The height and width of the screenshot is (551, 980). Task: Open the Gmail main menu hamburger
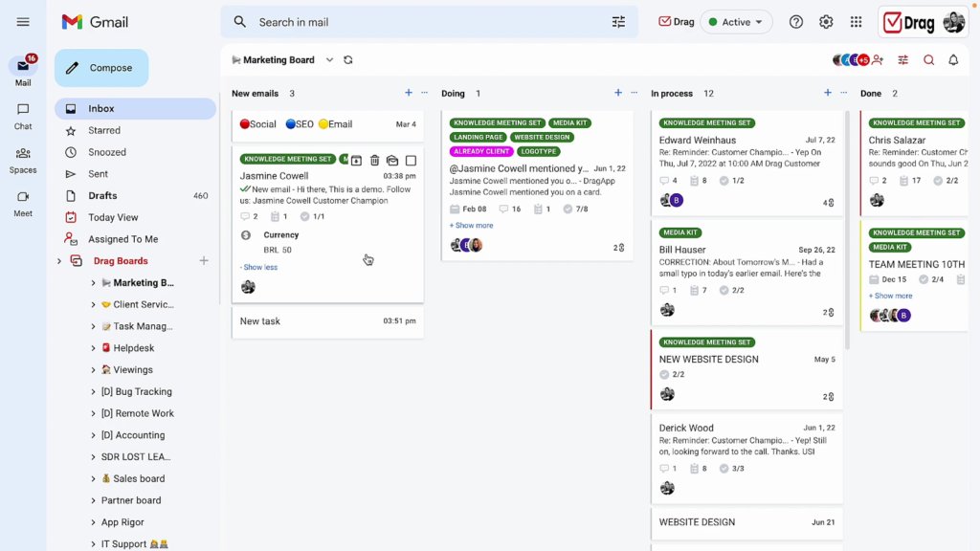point(23,22)
